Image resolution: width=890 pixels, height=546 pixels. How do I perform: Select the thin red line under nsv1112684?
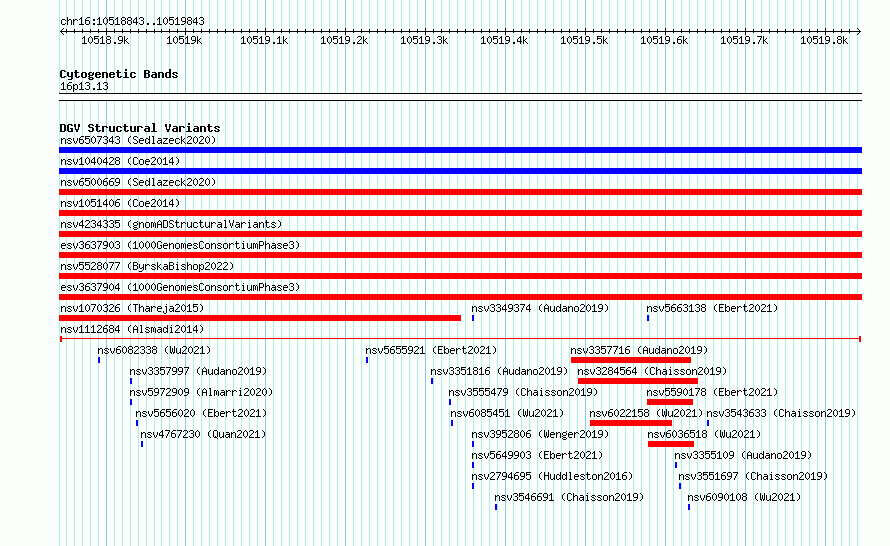click(460, 339)
